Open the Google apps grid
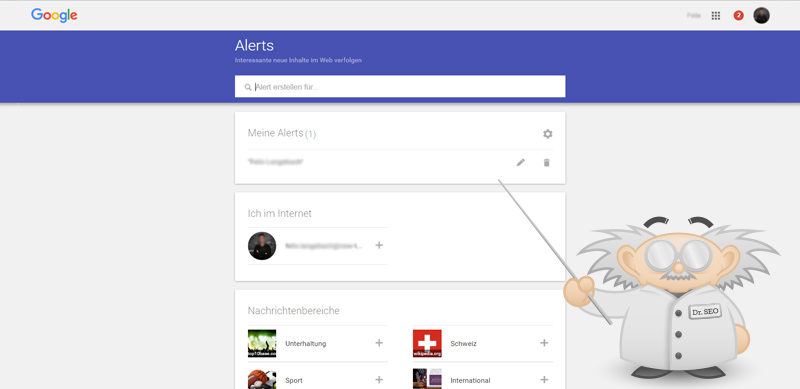 click(716, 16)
